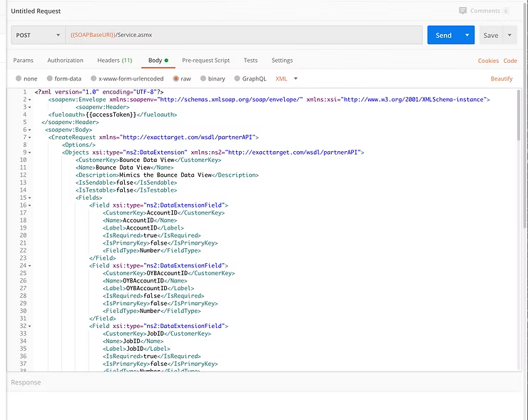Fold the Fields block on line 15
The width and height of the screenshot is (528, 420).
point(30,198)
